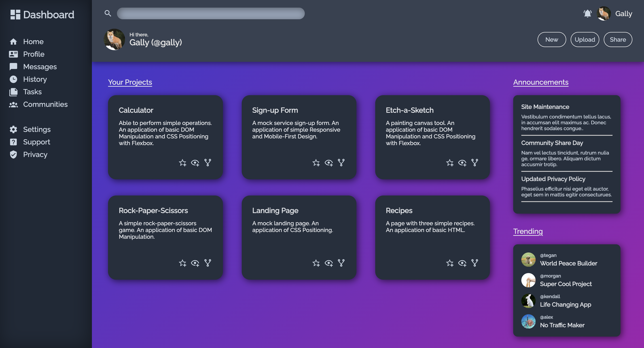Toggle watch on the Calculator project
644x348 pixels.
pyautogui.click(x=195, y=163)
